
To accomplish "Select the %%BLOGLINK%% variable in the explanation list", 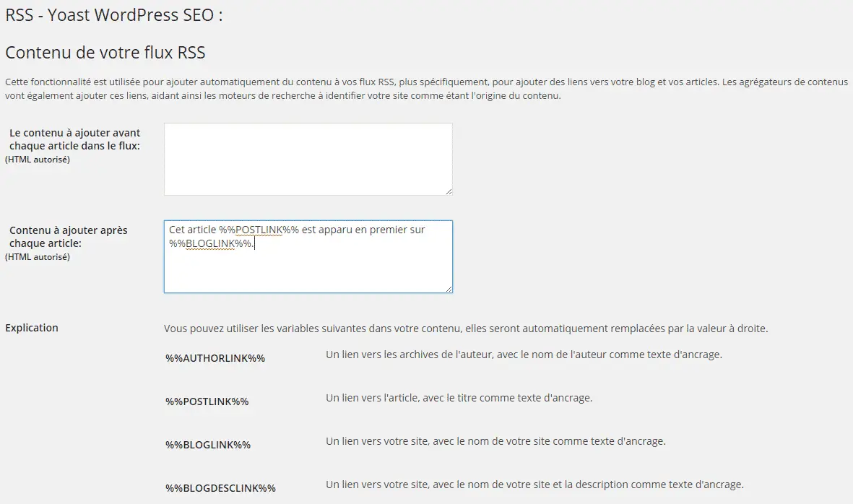I will (208, 445).
